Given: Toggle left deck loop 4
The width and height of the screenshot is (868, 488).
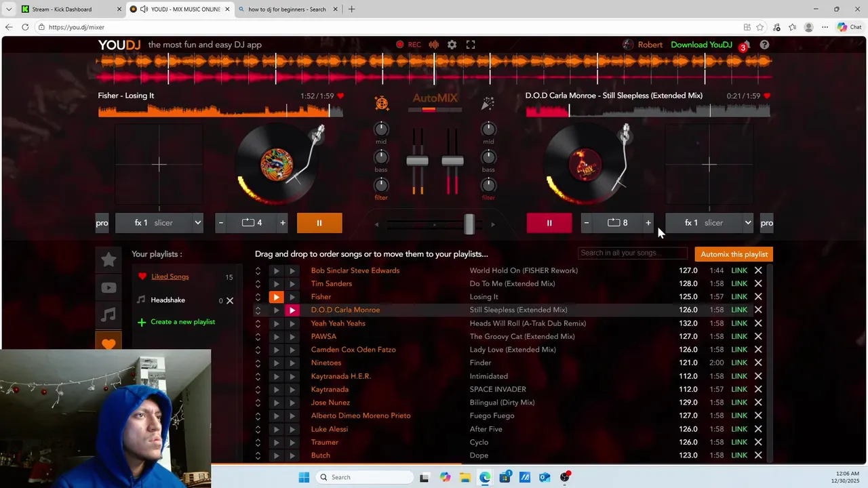Looking at the screenshot, I should pyautogui.click(x=252, y=223).
